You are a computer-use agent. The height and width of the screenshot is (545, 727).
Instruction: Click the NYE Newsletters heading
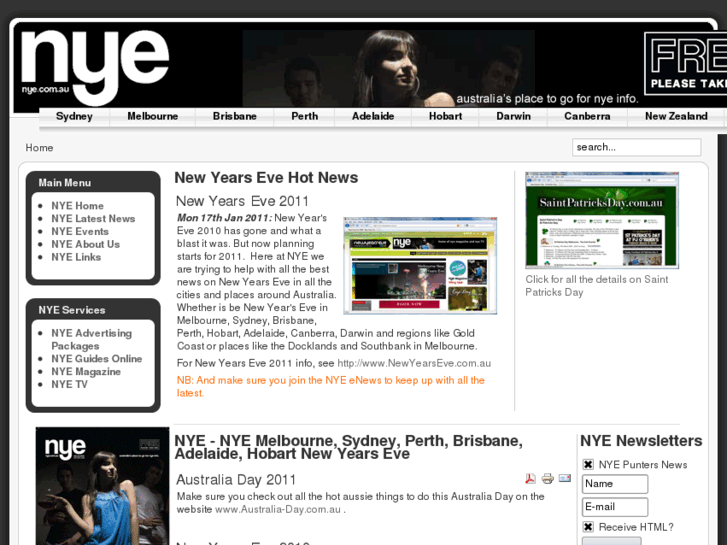641,441
